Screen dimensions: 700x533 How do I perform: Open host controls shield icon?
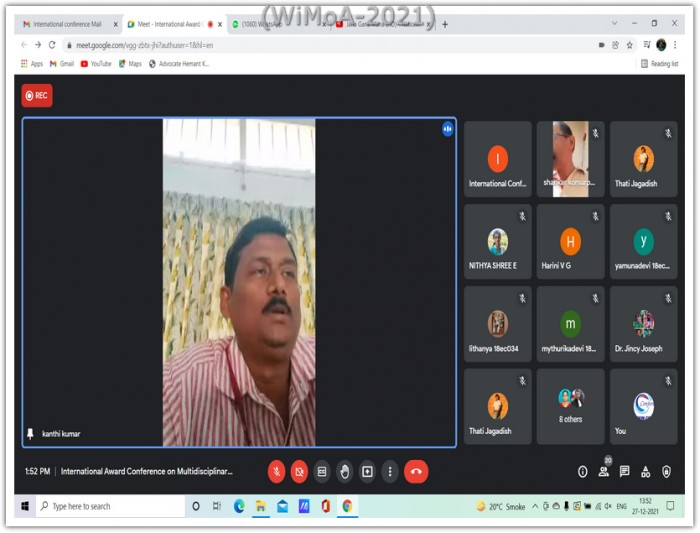667,472
